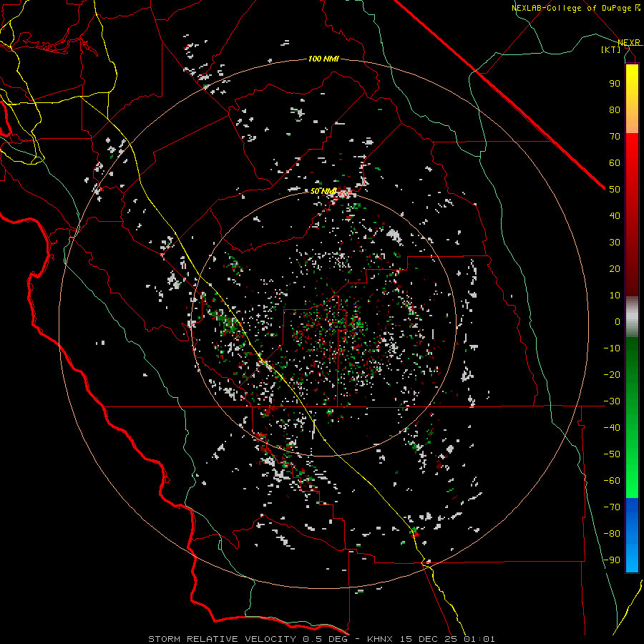Click the 0 value on the velocity scale
The height and width of the screenshot is (644, 644).
(x=618, y=321)
